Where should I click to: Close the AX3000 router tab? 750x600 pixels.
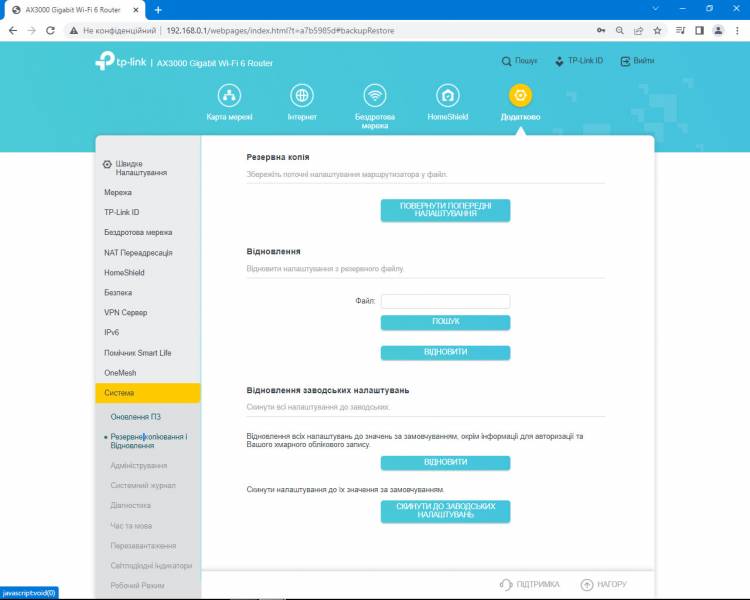pyautogui.click(x=136, y=10)
